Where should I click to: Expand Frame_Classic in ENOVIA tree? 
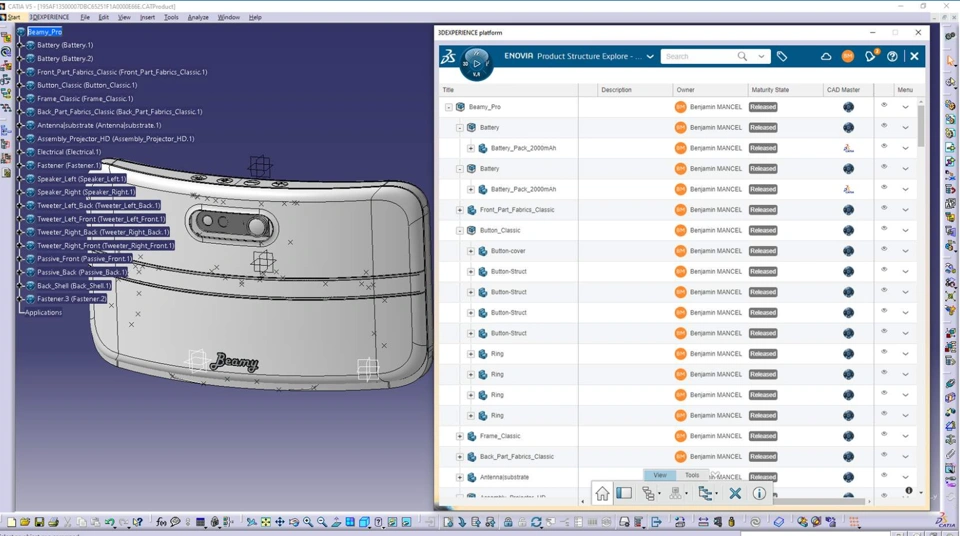(460, 436)
